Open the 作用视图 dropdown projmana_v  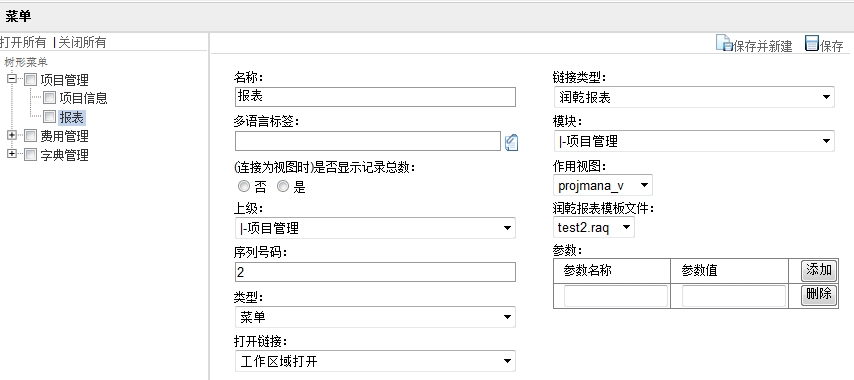(603, 185)
